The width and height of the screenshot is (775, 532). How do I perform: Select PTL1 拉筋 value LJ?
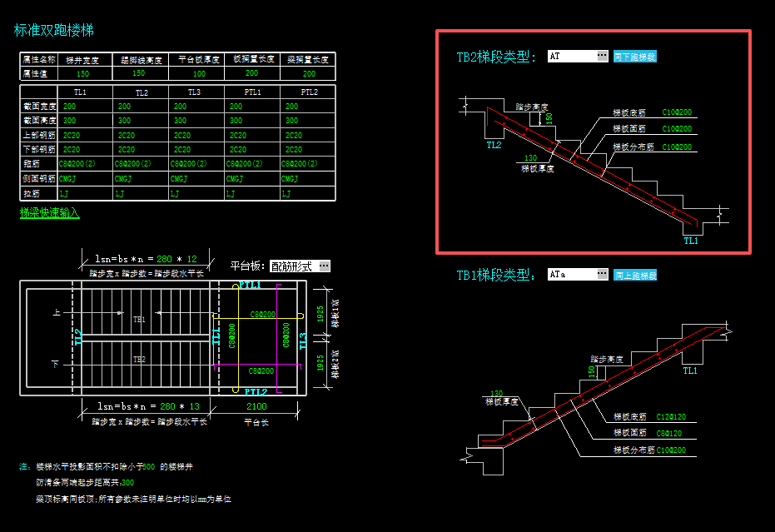[231, 194]
